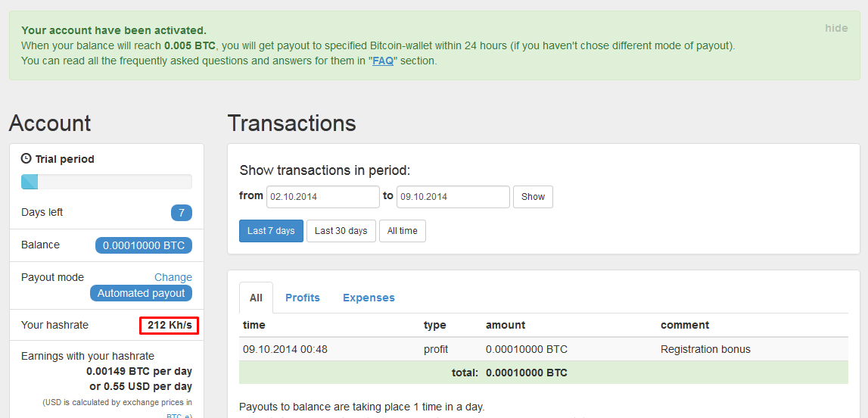Click the 'amount' column header
Viewport: 868px width, 418px height.
[506, 325]
